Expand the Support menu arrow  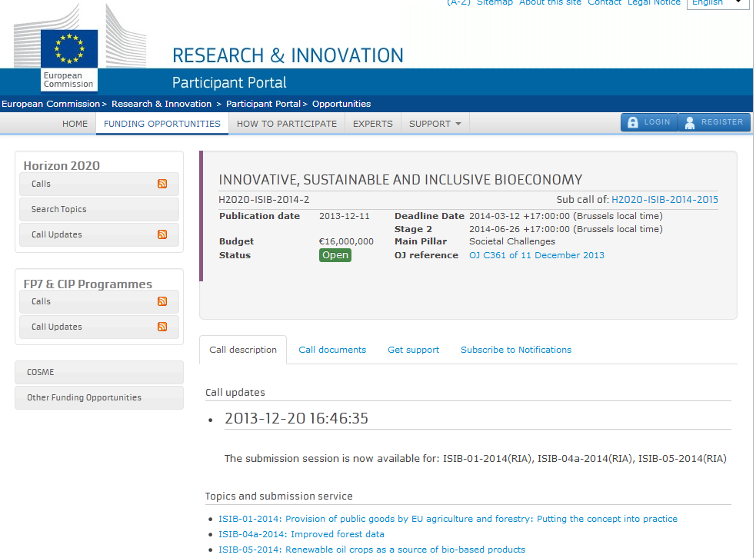(x=458, y=124)
